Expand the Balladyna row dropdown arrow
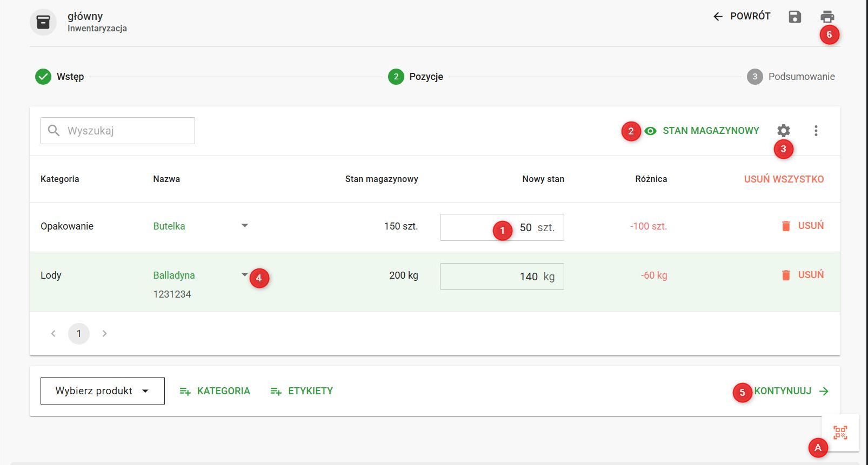Image resolution: width=868 pixels, height=465 pixels. 244,275
